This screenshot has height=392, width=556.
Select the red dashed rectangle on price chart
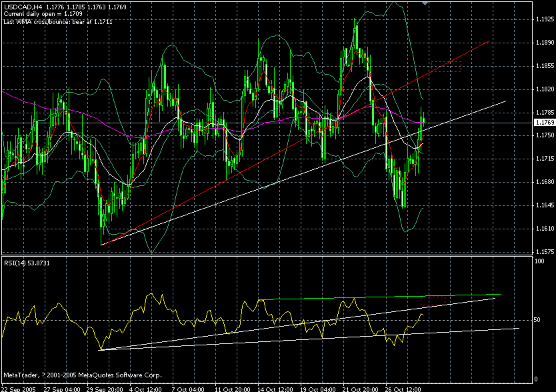tap(447, 67)
